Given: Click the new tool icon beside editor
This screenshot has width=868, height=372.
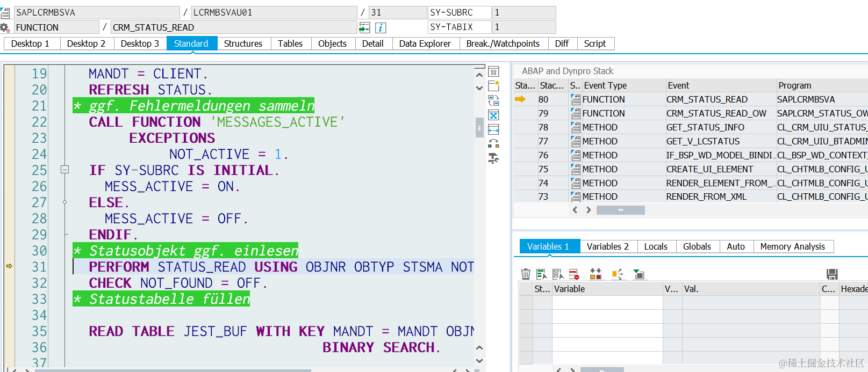Looking at the screenshot, I should pyautogui.click(x=493, y=86).
